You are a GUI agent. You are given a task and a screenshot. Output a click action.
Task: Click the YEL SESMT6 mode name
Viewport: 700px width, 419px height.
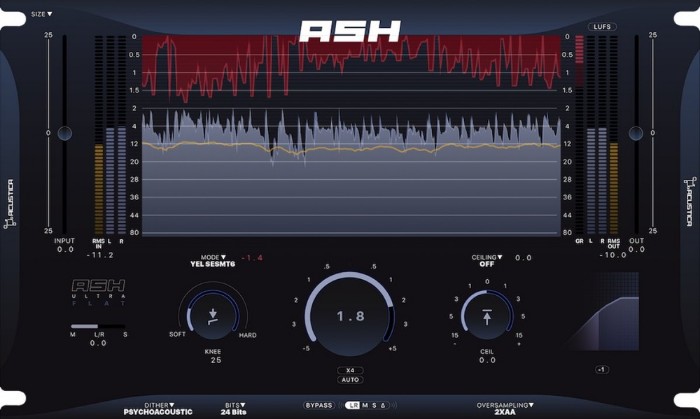(x=213, y=264)
